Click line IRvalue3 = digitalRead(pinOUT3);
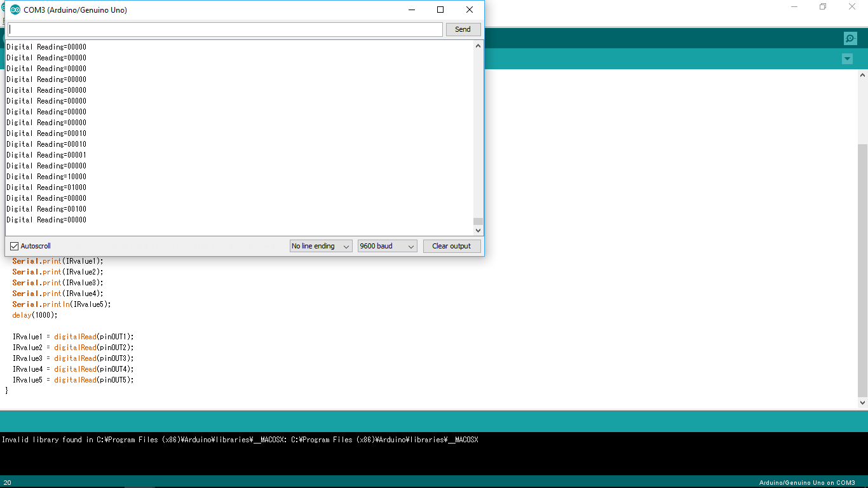The width and height of the screenshot is (868, 488). [73, 358]
